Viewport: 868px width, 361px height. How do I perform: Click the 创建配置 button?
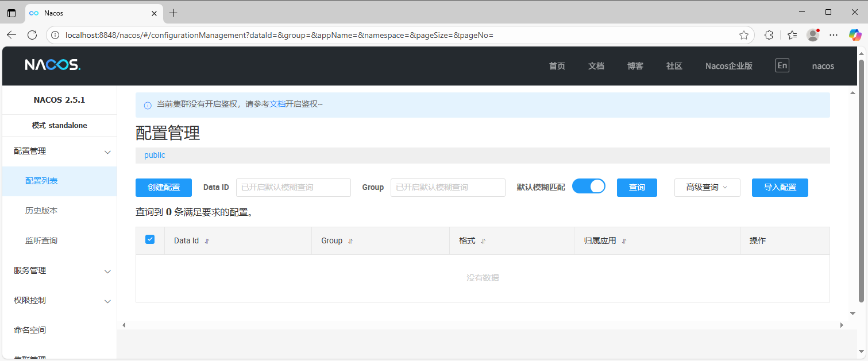[164, 187]
